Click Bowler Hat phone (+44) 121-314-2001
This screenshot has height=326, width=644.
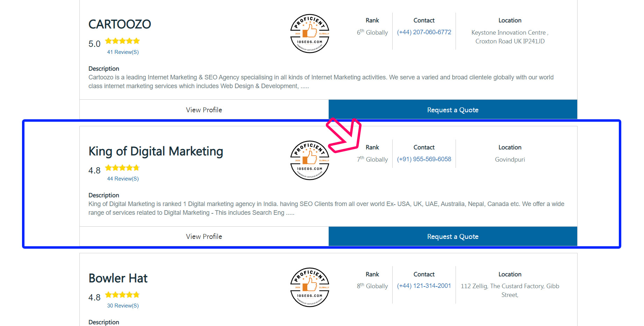424,286
